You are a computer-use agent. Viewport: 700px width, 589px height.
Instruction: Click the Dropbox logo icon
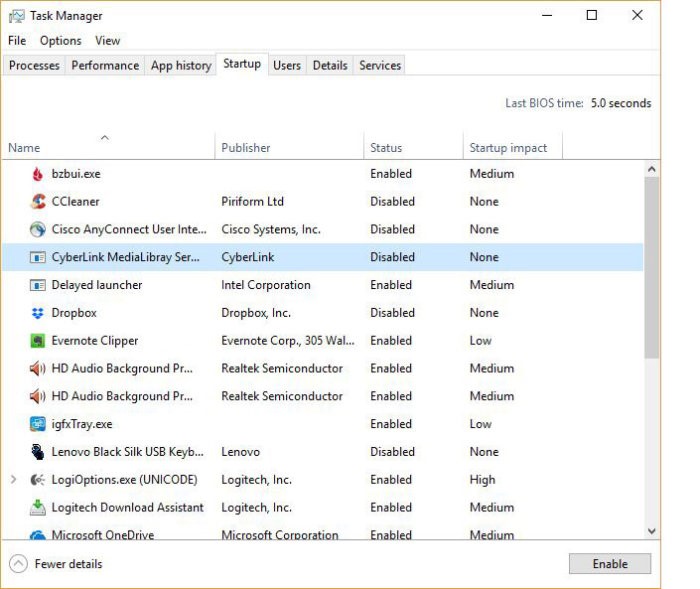[x=38, y=313]
